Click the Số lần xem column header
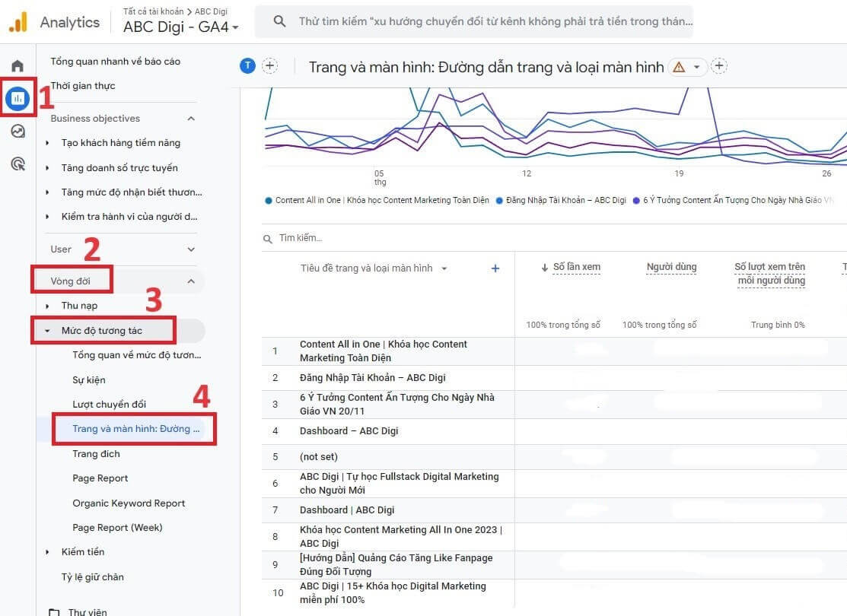This screenshot has width=847, height=616. pos(576,267)
